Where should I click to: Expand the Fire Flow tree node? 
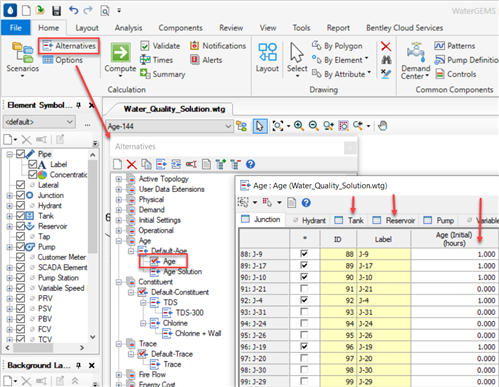[x=119, y=375]
